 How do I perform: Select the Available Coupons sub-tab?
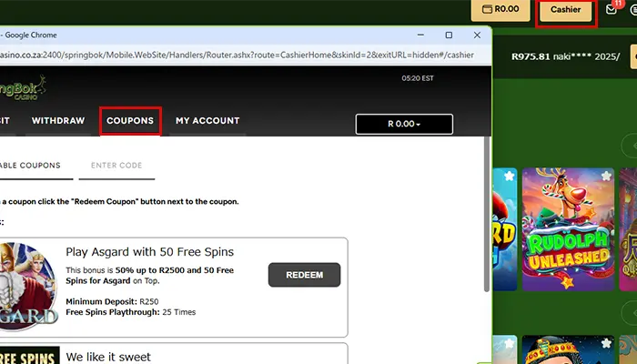click(30, 166)
